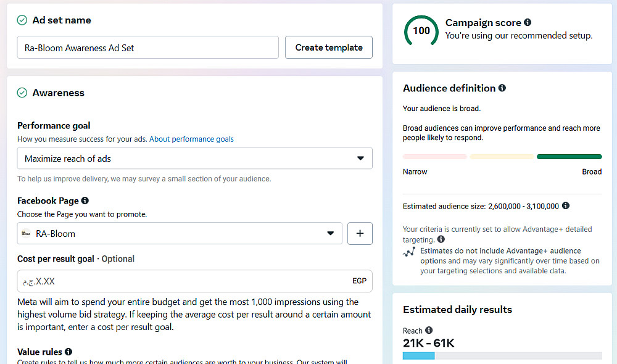The height and width of the screenshot is (364, 617).
Task: Click the Awareness section green checkmark
Action: coord(22,93)
